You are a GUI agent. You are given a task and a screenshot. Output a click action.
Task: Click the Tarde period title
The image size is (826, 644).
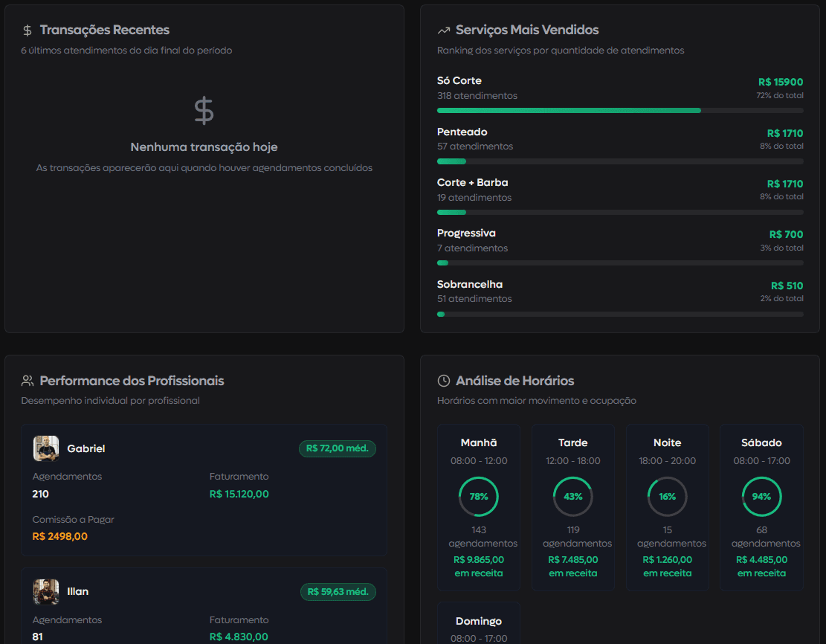point(572,442)
